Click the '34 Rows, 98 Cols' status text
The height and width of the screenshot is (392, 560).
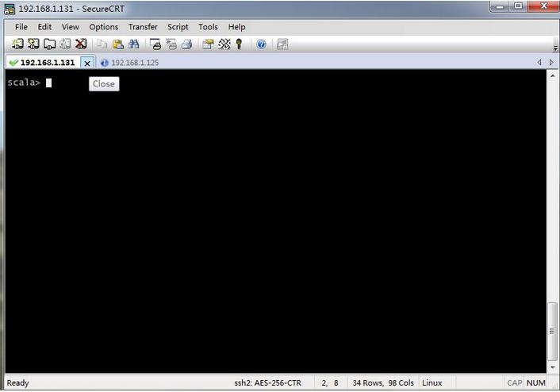point(383,382)
